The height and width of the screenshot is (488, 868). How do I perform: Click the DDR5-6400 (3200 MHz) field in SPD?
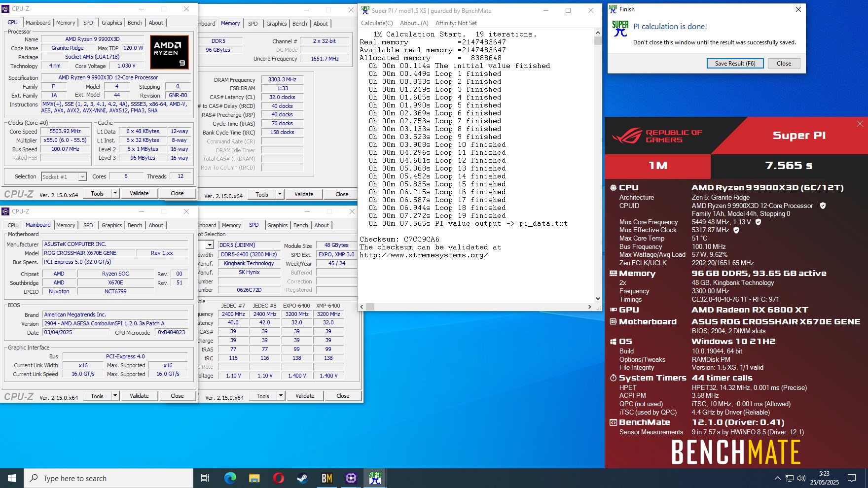(249, 254)
